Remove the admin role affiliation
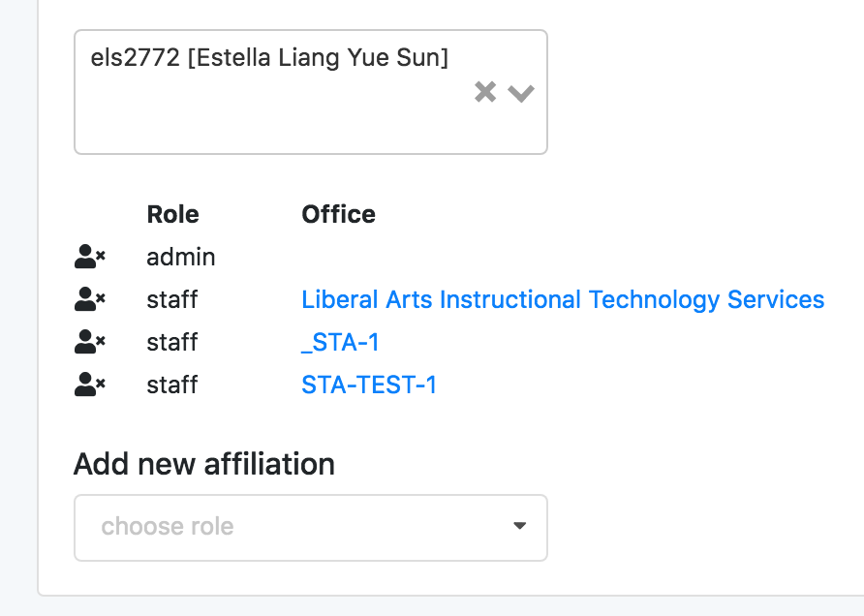 90,257
